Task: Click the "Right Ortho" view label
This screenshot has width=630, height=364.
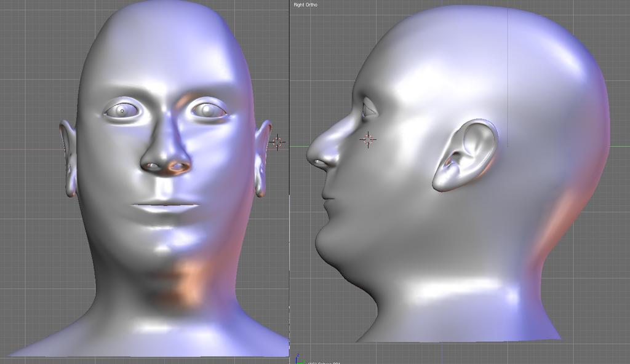Action: point(305,5)
